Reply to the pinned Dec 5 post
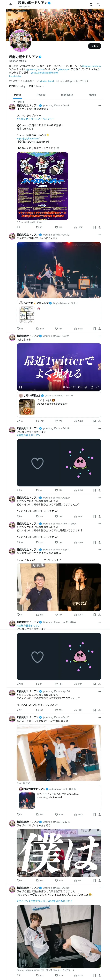This screenshot has height=980, width=110. tap(18, 227)
